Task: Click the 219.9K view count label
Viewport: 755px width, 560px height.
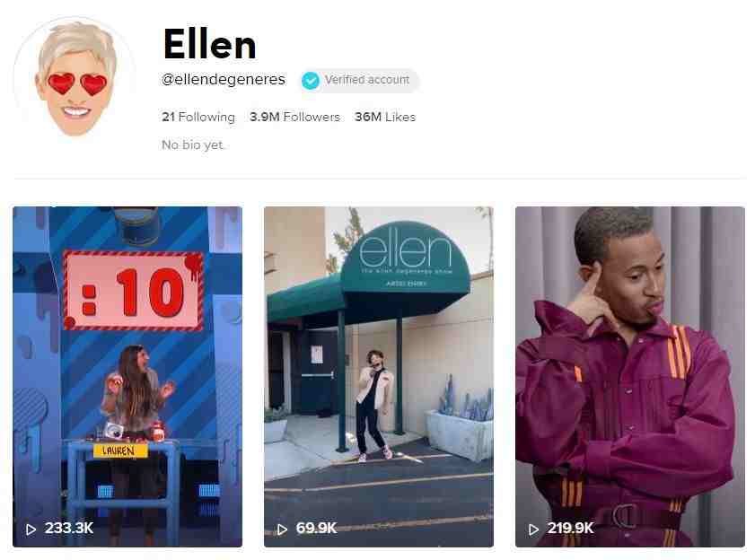Action: [571, 529]
